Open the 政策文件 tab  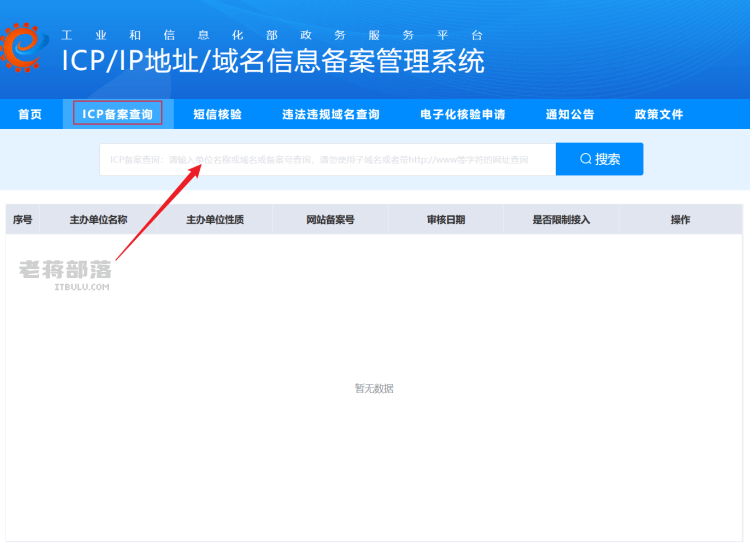point(659,114)
